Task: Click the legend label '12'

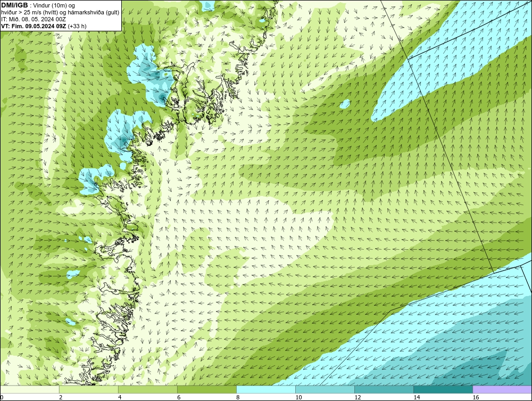Action: coord(358,397)
